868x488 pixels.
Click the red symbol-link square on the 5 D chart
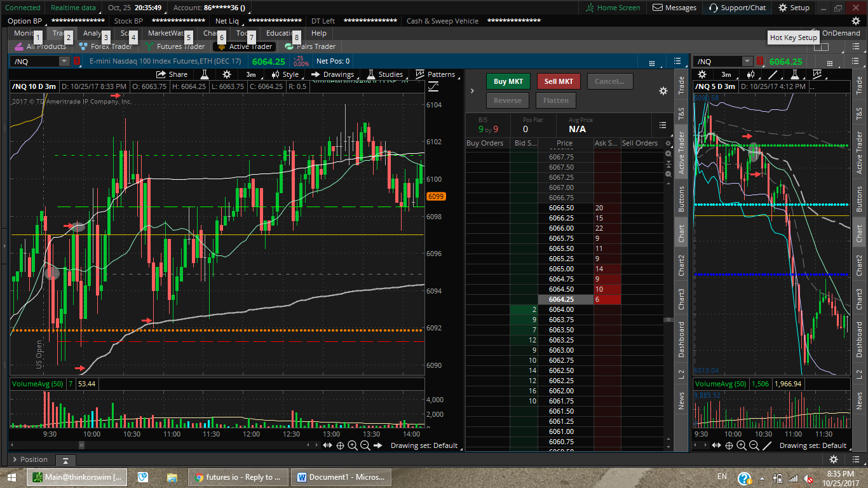tap(759, 61)
